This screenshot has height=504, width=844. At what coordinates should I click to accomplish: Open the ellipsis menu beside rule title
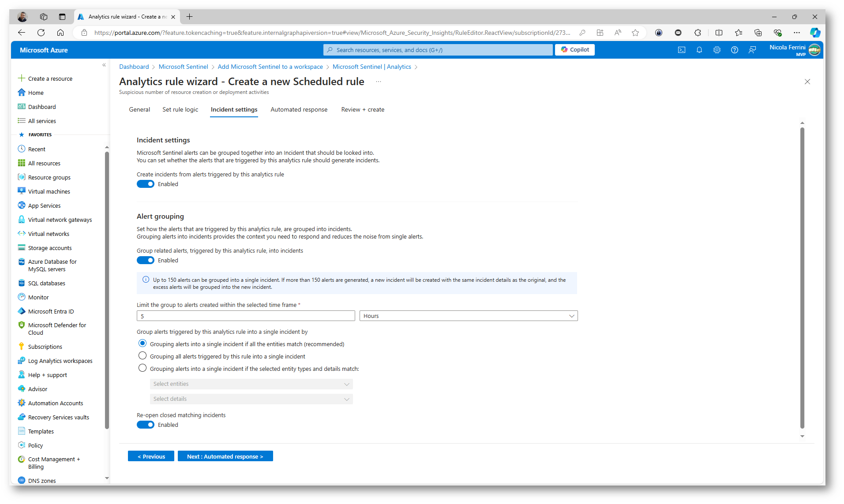pyautogui.click(x=378, y=82)
